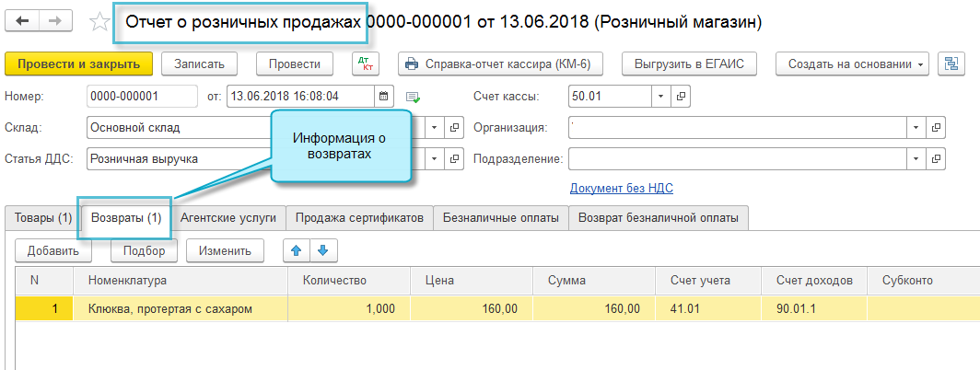Click the forward navigation arrow

click(55, 21)
